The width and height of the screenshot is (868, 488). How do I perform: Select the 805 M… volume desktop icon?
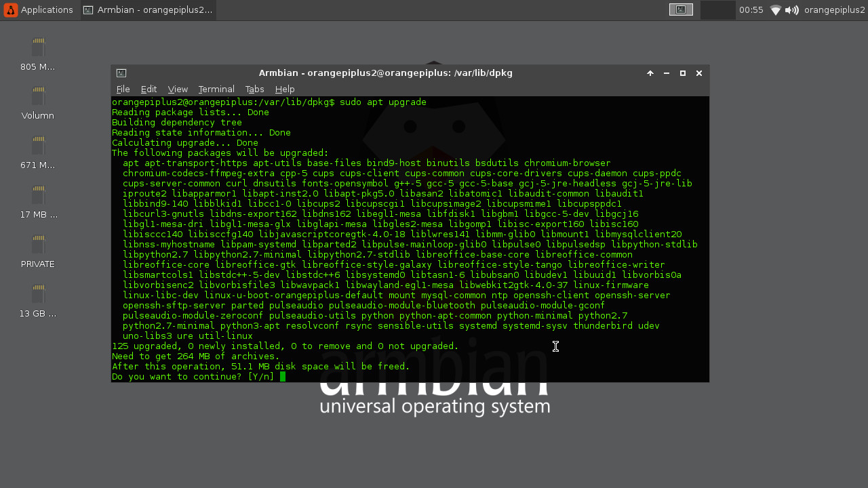[38, 55]
